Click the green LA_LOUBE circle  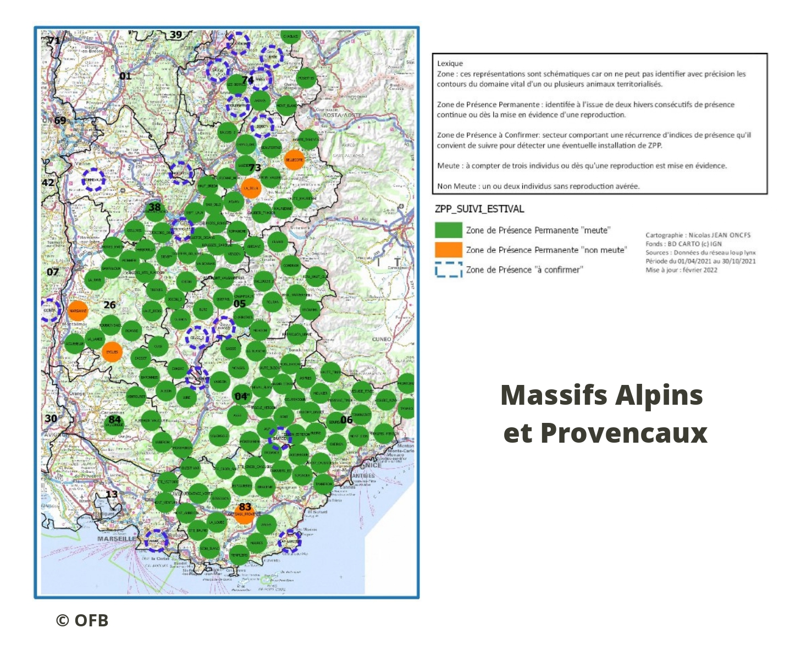click(217, 522)
